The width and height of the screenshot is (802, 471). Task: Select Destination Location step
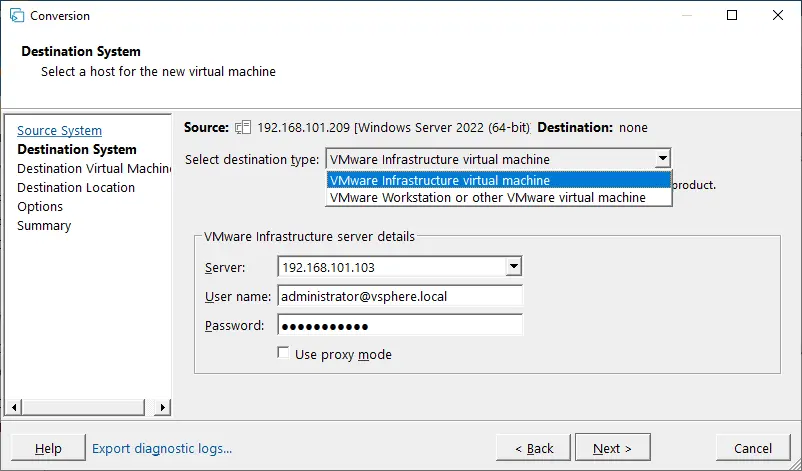(x=76, y=188)
